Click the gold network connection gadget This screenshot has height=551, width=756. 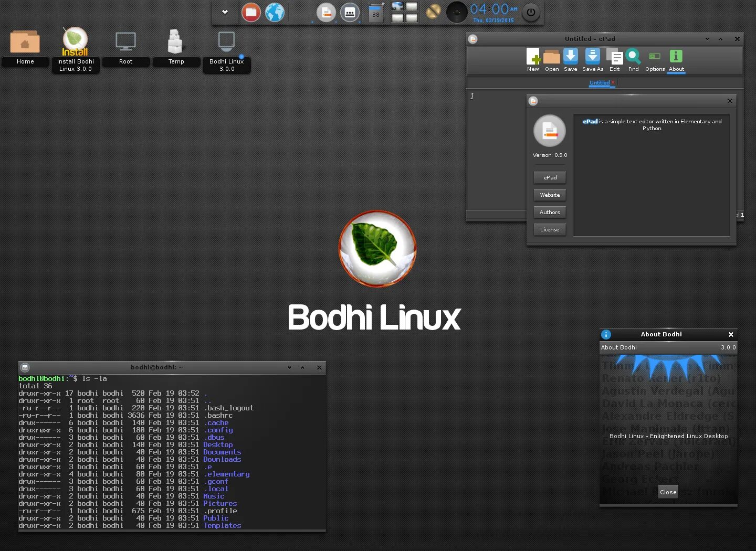tap(433, 11)
